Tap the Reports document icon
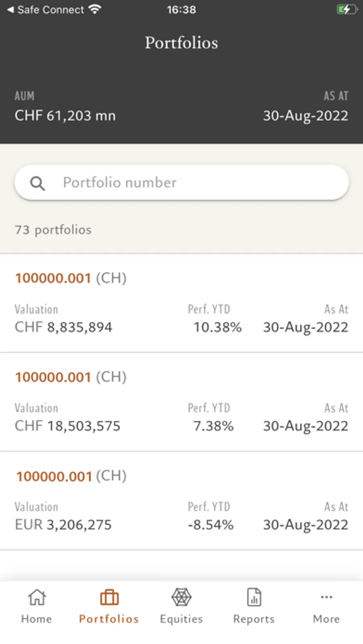363x644 pixels. pos(254,597)
